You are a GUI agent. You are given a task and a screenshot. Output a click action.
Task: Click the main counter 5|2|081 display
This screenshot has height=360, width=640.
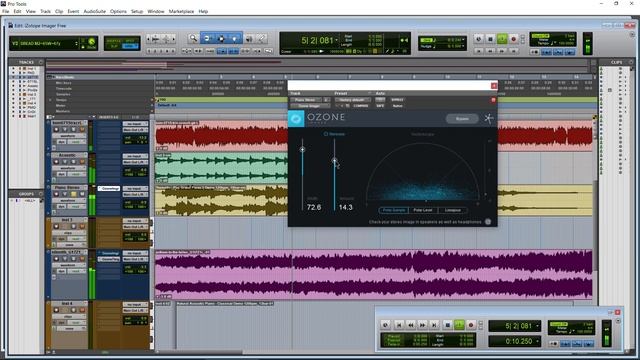pos(317,40)
